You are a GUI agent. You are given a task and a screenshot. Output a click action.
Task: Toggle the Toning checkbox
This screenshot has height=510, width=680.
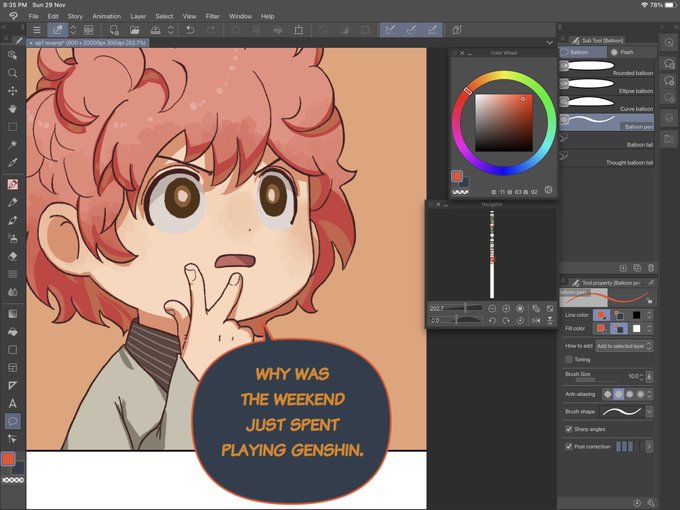click(x=569, y=360)
